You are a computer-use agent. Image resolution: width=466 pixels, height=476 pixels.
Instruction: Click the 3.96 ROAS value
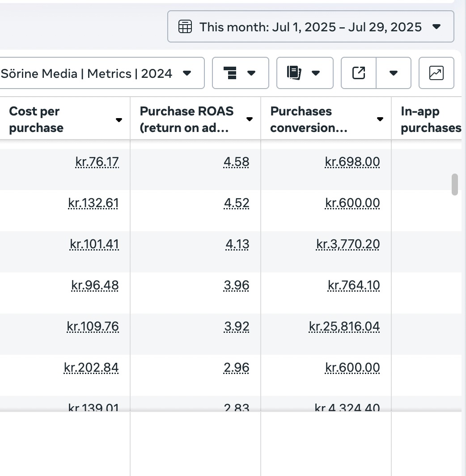pos(236,285)
